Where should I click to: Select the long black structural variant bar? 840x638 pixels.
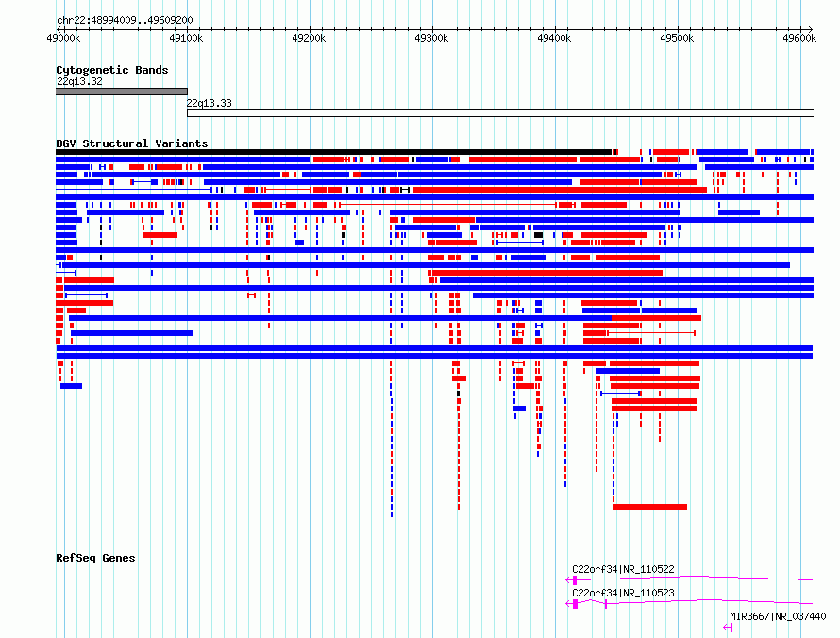click(x=333, y=152)
